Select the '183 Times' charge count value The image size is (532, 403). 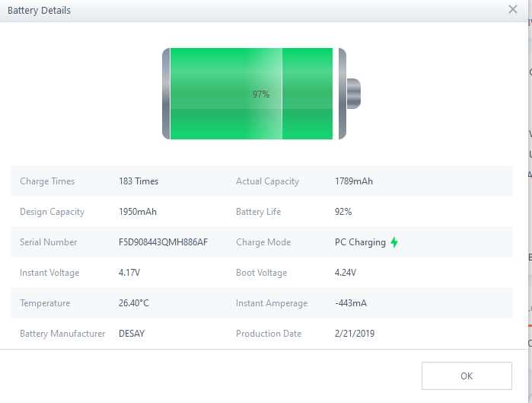139,181
